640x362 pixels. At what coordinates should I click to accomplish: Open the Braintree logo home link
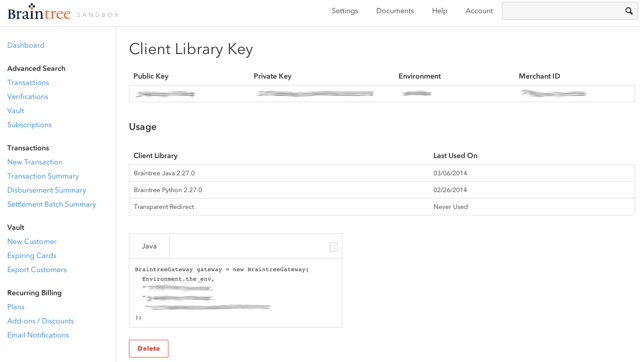(x=39, y=12)
